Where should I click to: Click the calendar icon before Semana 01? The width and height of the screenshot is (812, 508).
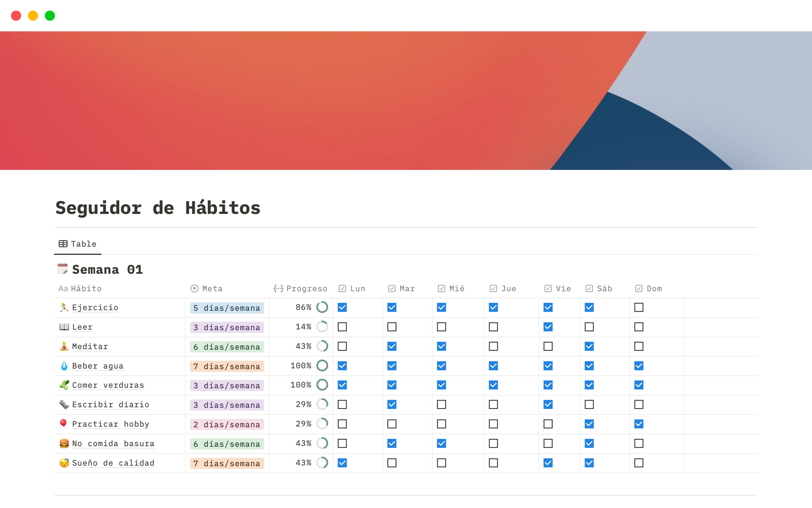(62, 269)
